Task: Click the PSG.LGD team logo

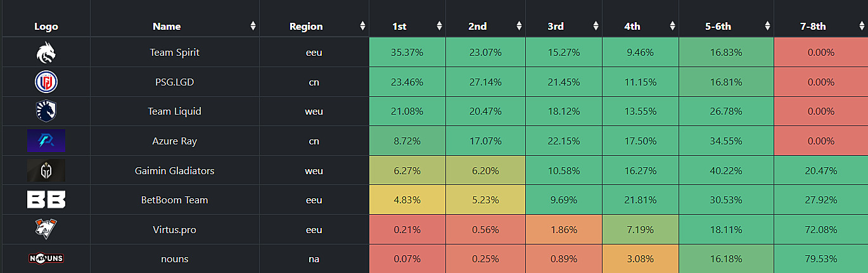Action: click(46, 82)
